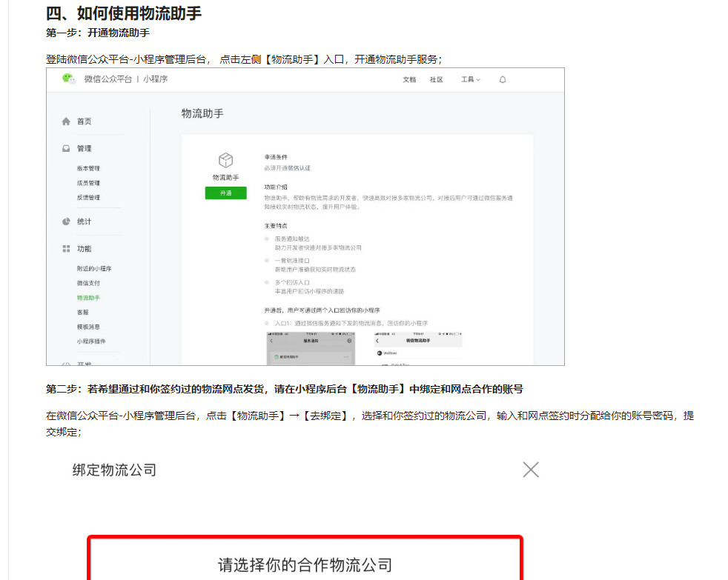This screenshot has height=580, width=728.
Task: Click the green WeChat logo icon
Action: pyautogui.click(x=69, y=79)
